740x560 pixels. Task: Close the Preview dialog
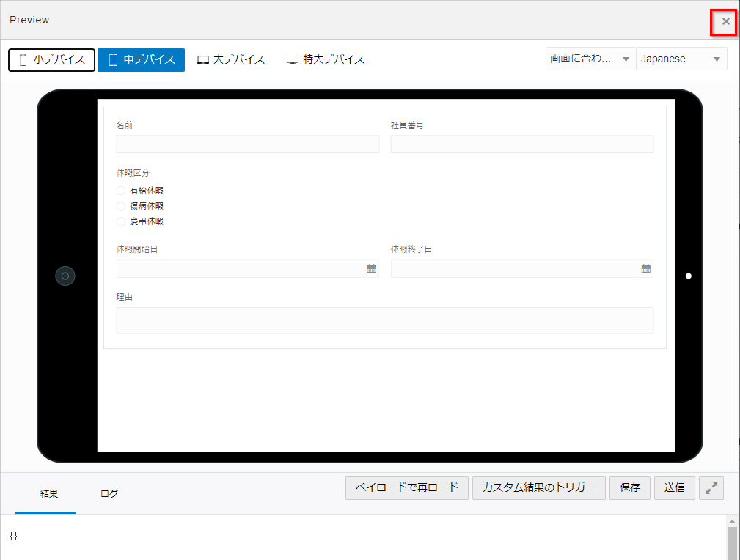(x=725, y=21)
